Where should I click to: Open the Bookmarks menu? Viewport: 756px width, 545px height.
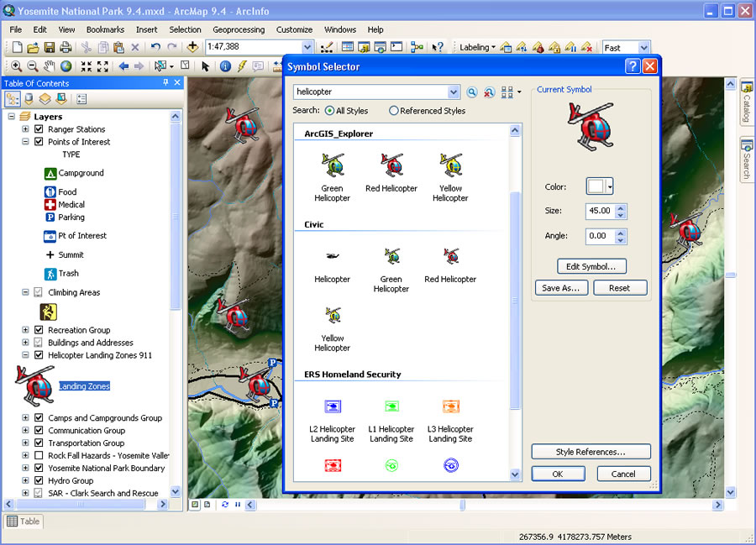105,29
